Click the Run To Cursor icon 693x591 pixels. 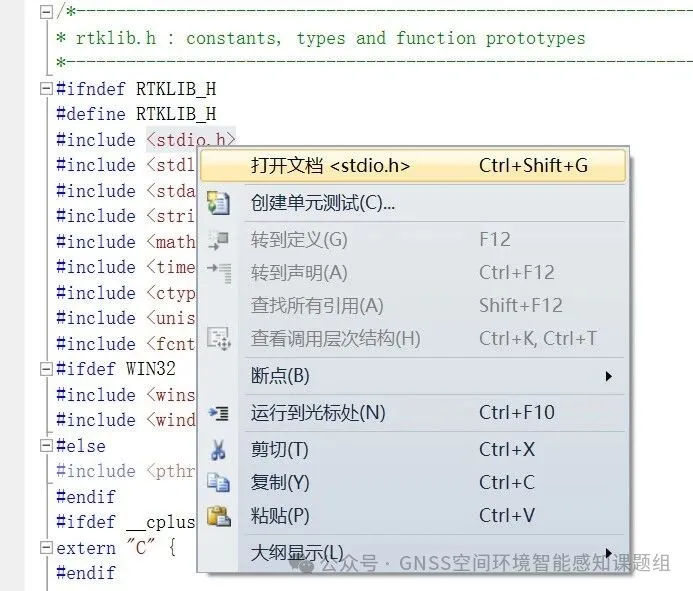218,413
